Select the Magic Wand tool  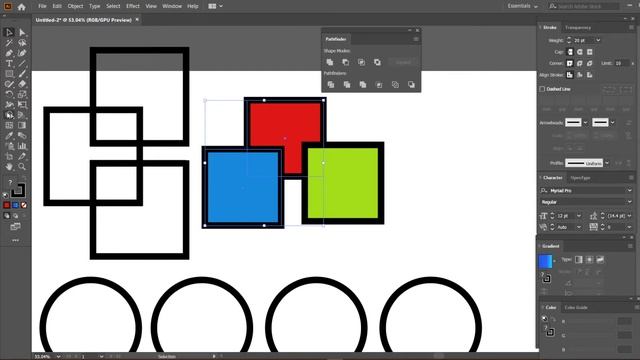(x=9, y=43)
